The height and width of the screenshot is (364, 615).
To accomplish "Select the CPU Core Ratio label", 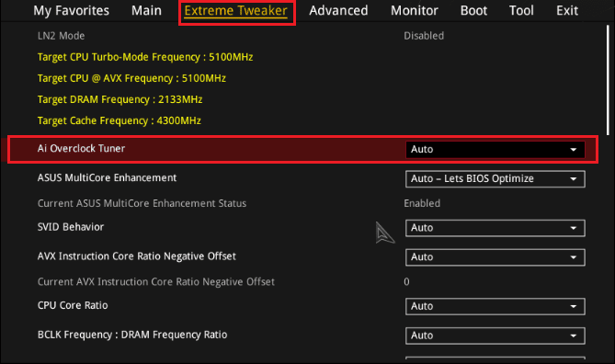I will 73,305.
